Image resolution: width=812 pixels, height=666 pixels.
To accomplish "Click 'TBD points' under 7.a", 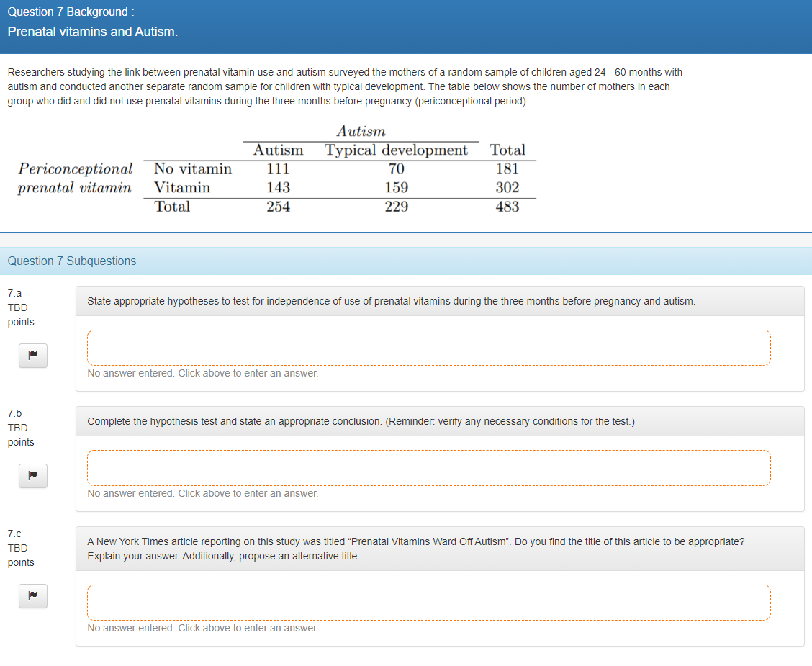I will click(17, 315).
